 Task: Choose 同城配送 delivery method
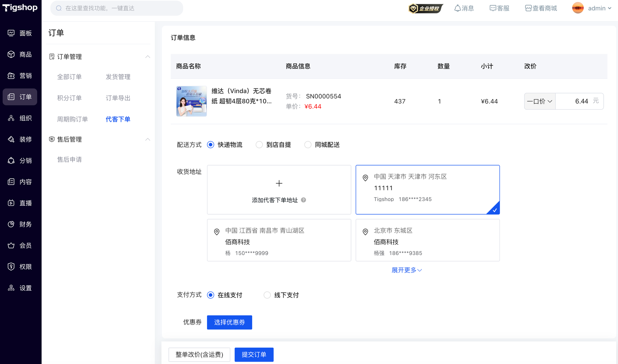(x=308, y=145)
